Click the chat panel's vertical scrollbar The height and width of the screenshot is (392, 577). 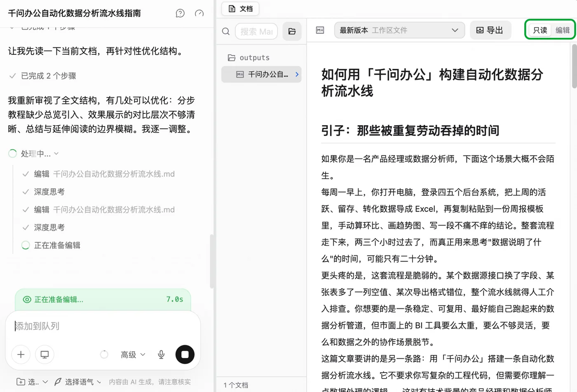tap(212, 261)
